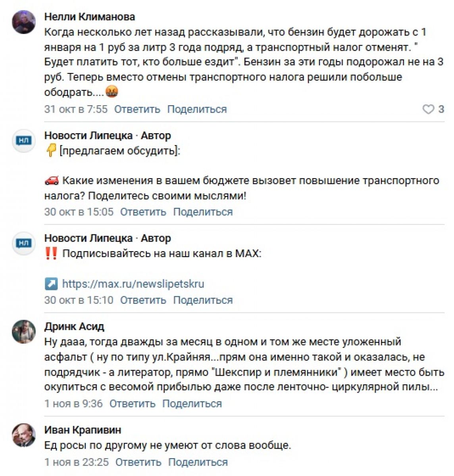This screenshot has height=476, width=454.
Task: Click the arrow icon beside max.ru link
Action: point(51,284)
